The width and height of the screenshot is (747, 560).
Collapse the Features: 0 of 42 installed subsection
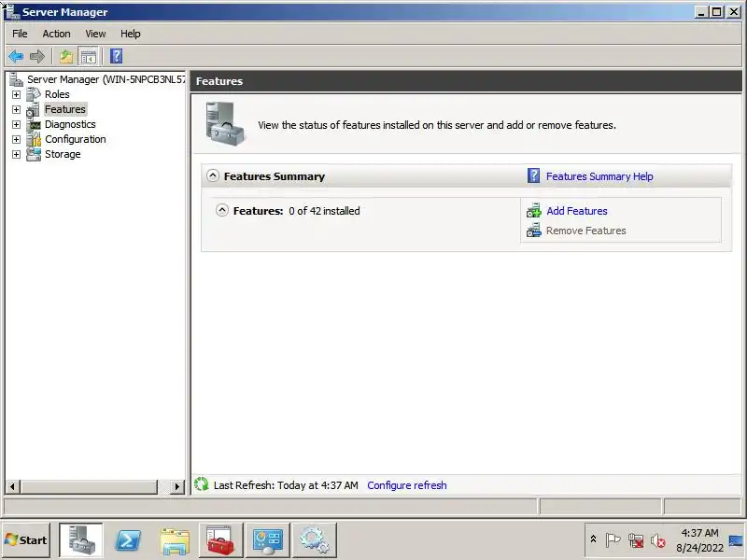[222, 210]
